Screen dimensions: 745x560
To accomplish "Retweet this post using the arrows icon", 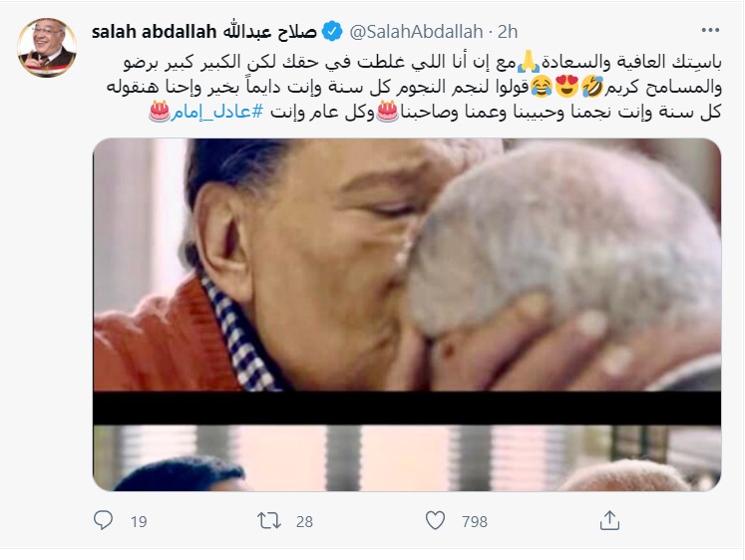I will pos(269,520).
